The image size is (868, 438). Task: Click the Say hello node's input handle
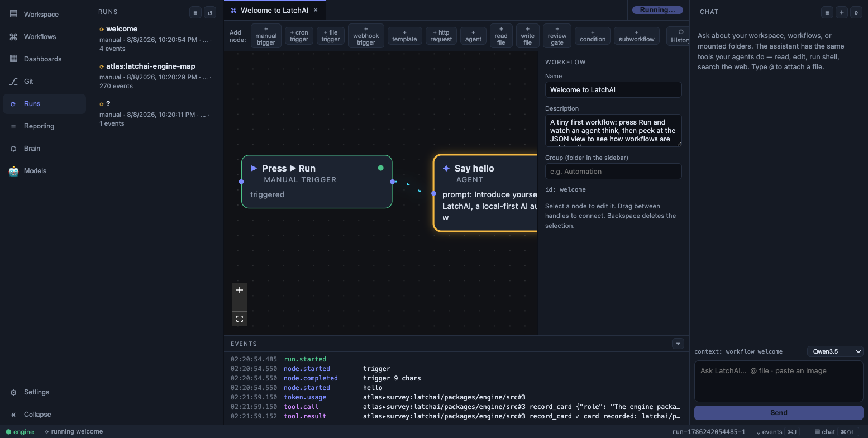[x=433, y=193]
